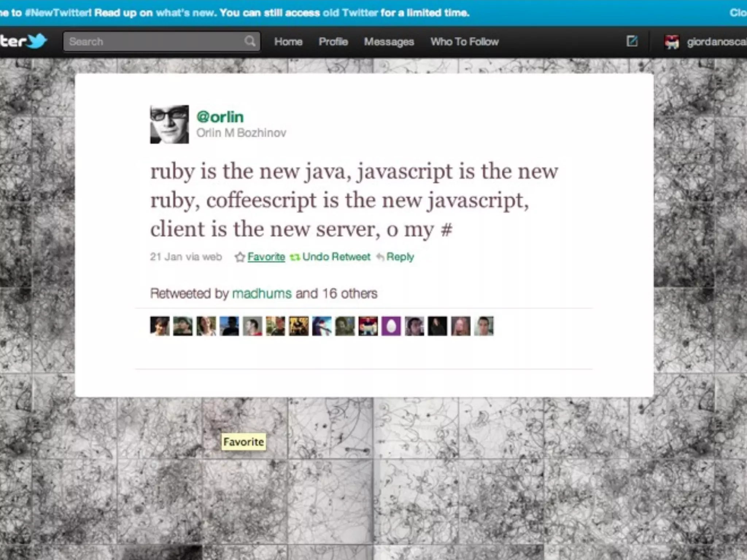Undo Retweet of this tweet

point(336,257)
